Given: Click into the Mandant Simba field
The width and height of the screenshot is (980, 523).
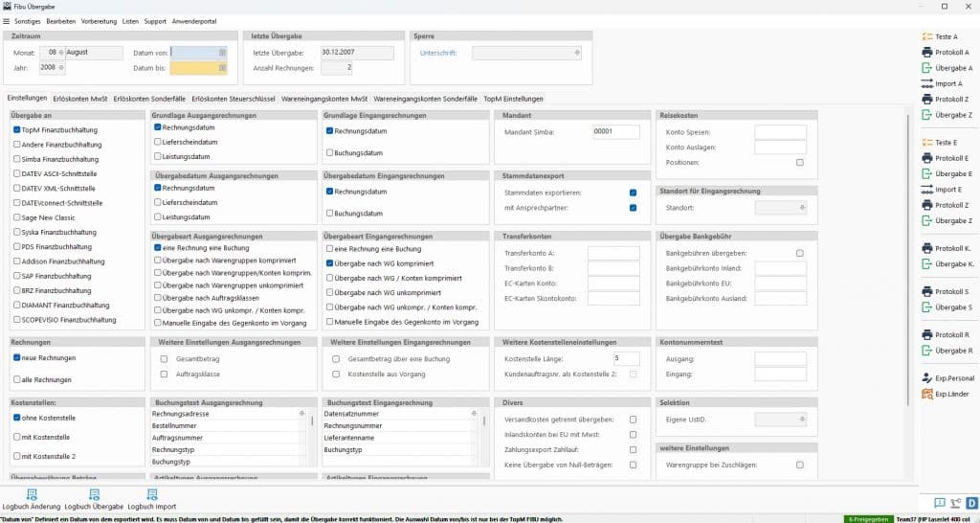Looking at the screenshot, I should click(613, 131).
